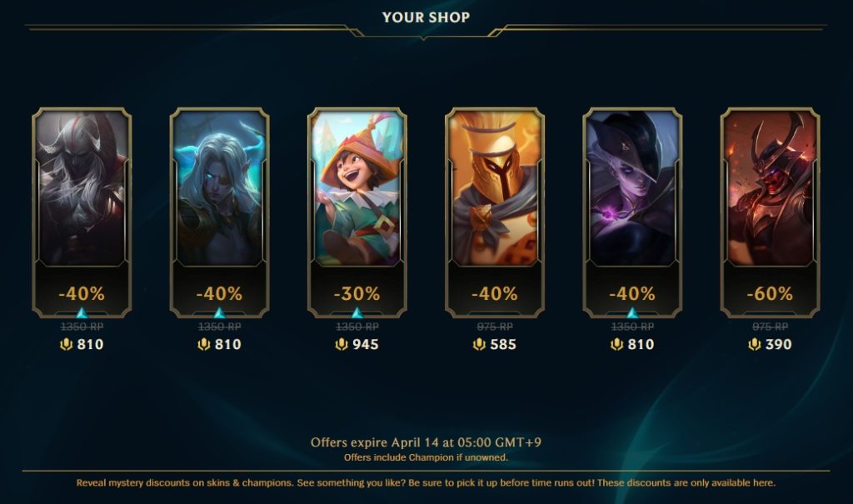853x504 pixels.
Task: Click the offers expire April 14 text
Action: (x=426, y=442)
